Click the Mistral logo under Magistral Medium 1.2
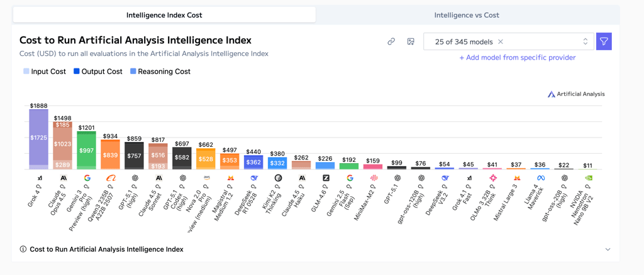 click(x=230, y=178)
